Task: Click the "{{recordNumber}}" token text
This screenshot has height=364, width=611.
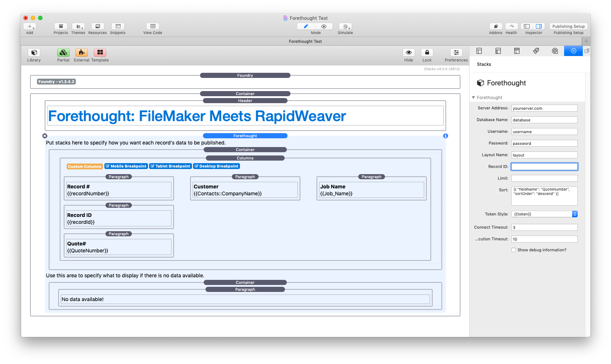Action: tap(88, 194)
